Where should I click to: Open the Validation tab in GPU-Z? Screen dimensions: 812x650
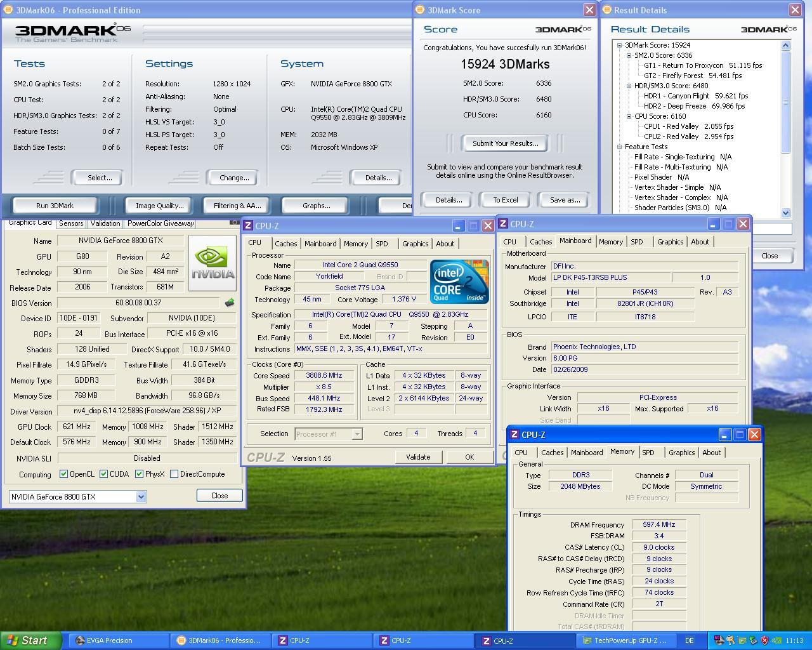(105, 223)
